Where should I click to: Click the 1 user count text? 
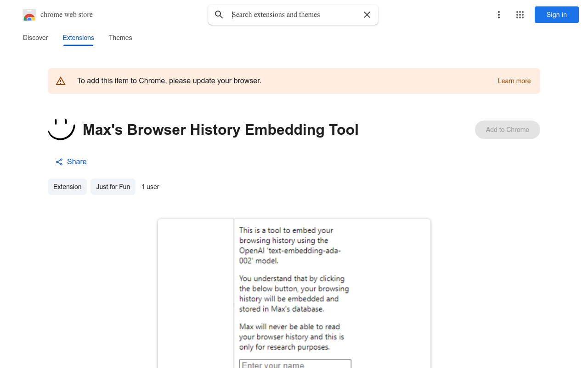click(150, 187)
